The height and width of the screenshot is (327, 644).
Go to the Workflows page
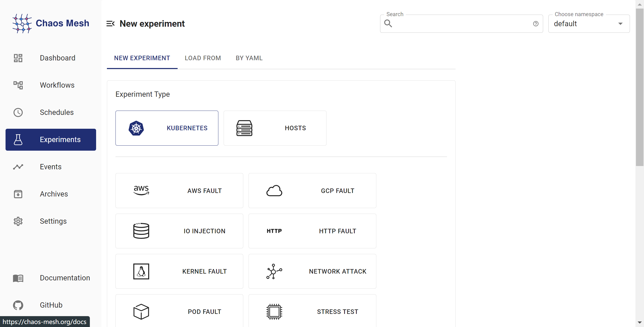tap(57, 85)
